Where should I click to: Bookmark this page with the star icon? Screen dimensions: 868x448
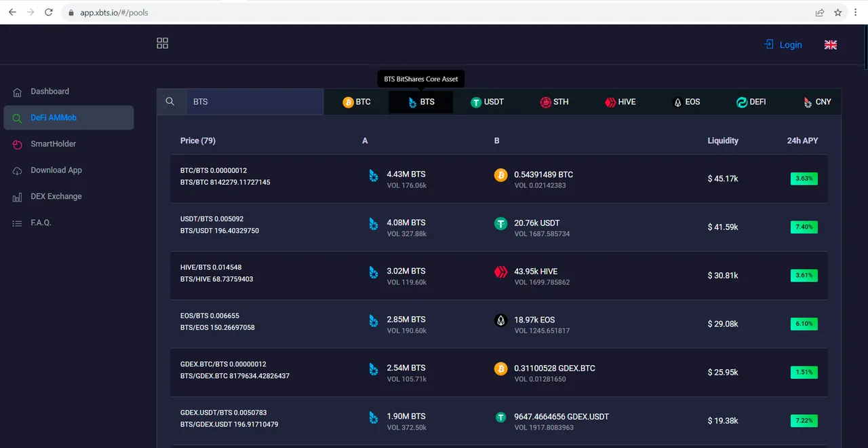(838, 12)
